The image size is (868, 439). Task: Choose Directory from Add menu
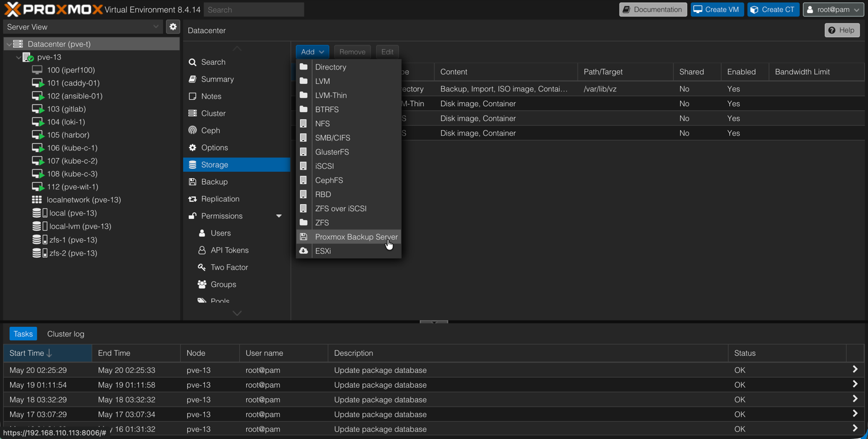click(x=348, y=67)
